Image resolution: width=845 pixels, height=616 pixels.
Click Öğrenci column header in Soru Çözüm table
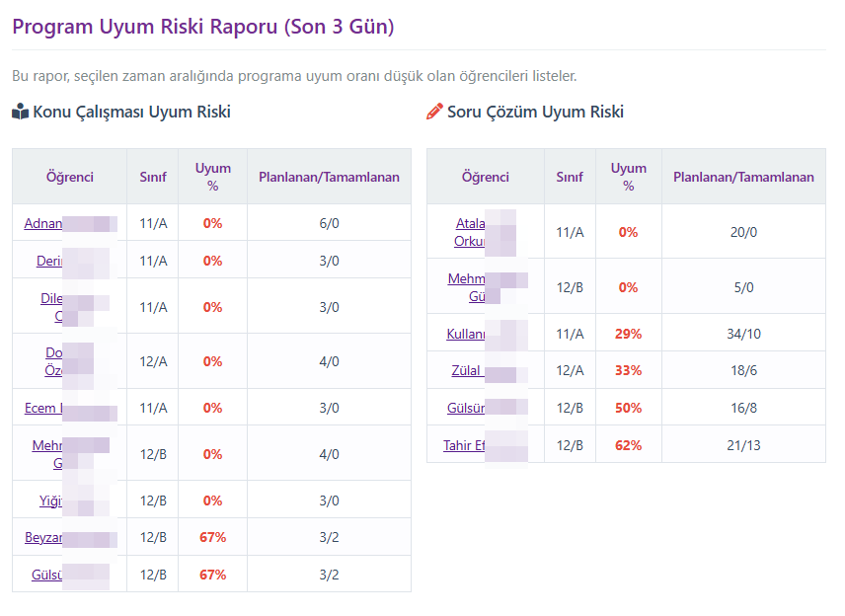(x=485, y=178)
